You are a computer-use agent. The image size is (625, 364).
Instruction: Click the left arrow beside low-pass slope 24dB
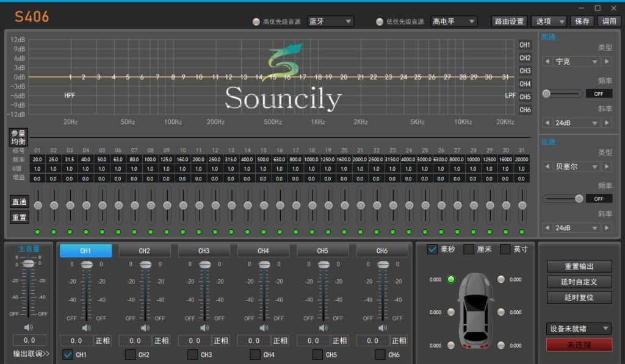click(547, 228)
